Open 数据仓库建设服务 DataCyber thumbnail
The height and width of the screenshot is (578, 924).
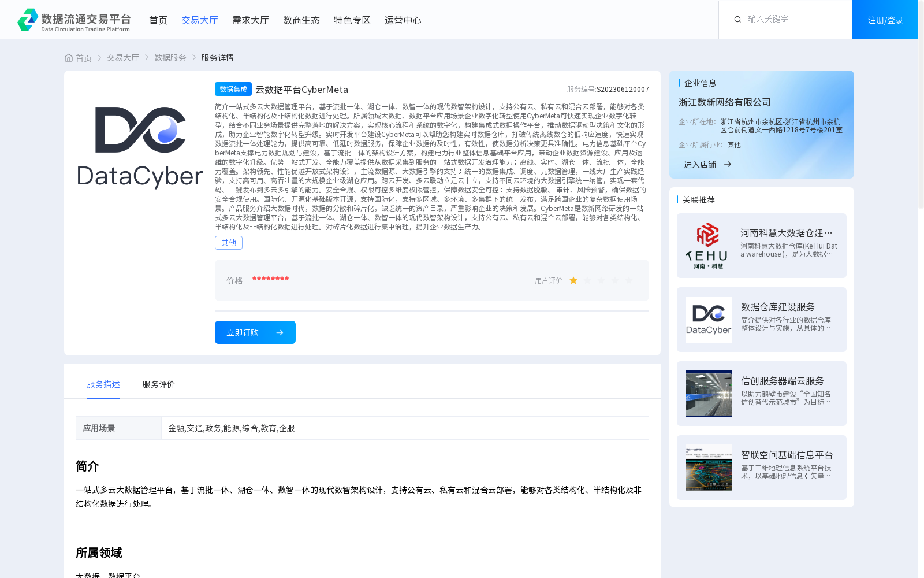point(709,320)
